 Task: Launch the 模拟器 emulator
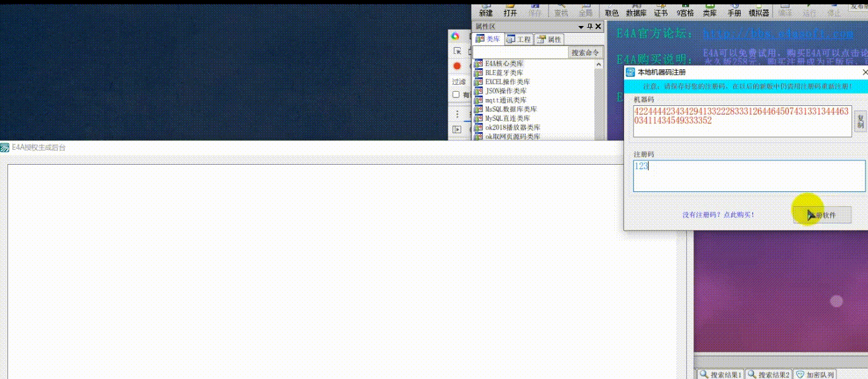tap(758, 9)
